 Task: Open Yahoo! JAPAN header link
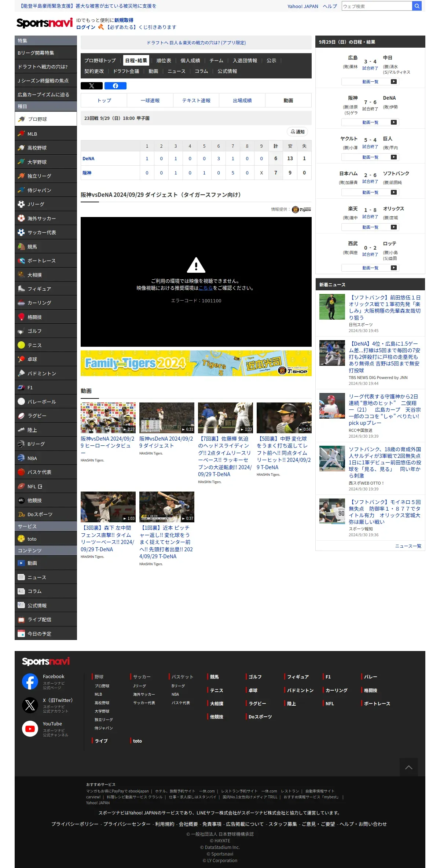point(303,6)
